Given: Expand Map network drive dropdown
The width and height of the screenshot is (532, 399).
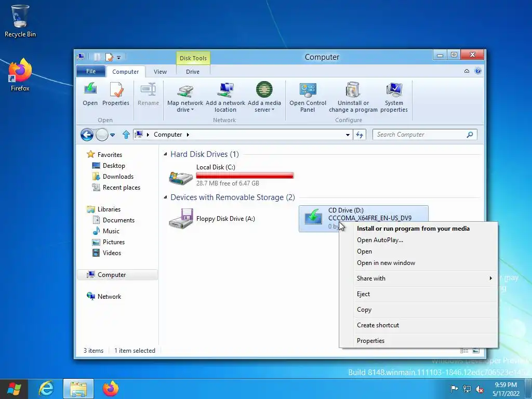Looking at the screenshot, I should point(192,110).
